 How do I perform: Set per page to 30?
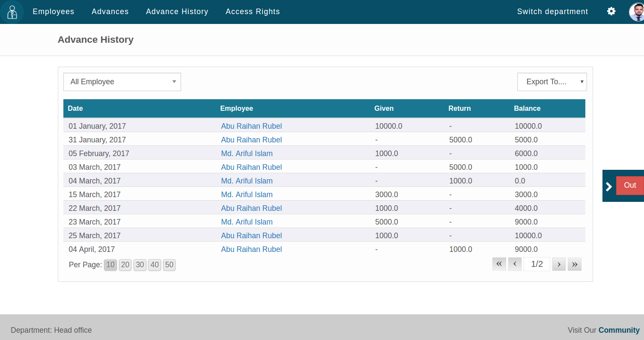click(x=140, y=265)
